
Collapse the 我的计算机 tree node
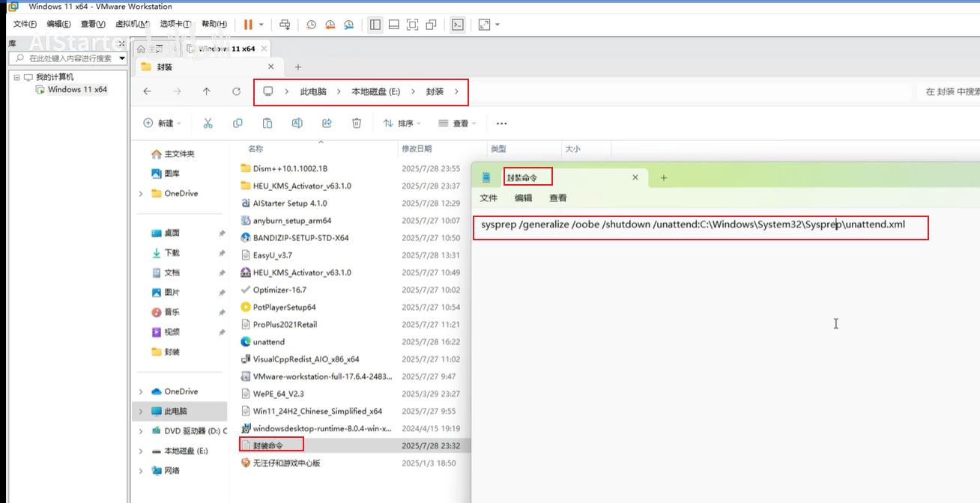[16, 77]
